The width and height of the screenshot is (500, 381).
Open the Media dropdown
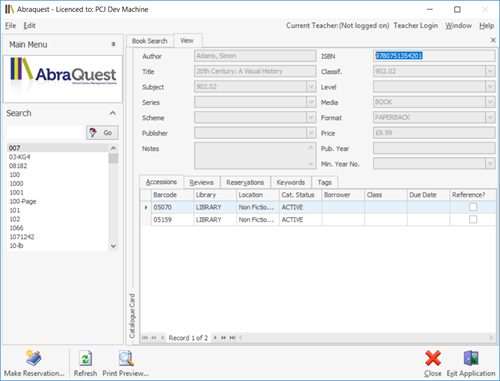point(490,102)
